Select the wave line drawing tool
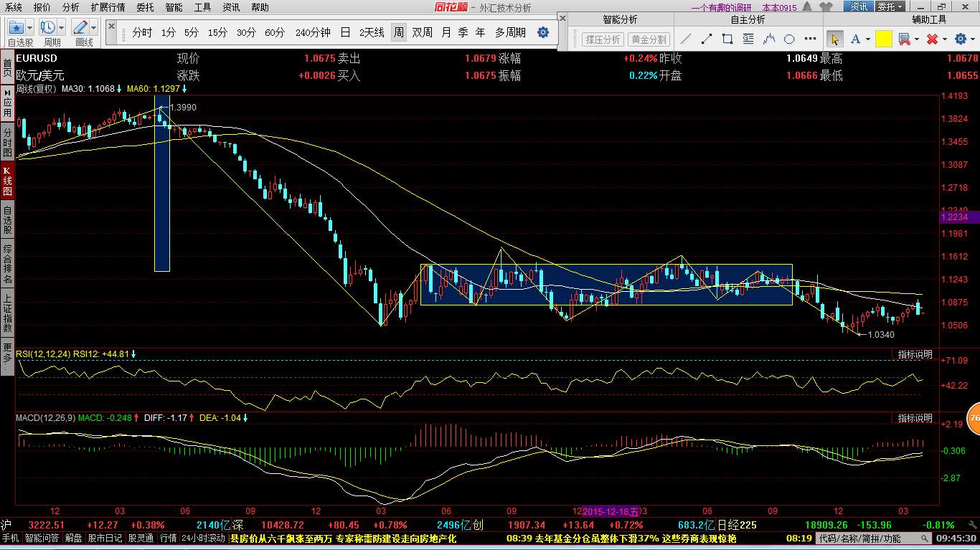980x550 pixels. (x=769, y=39)
